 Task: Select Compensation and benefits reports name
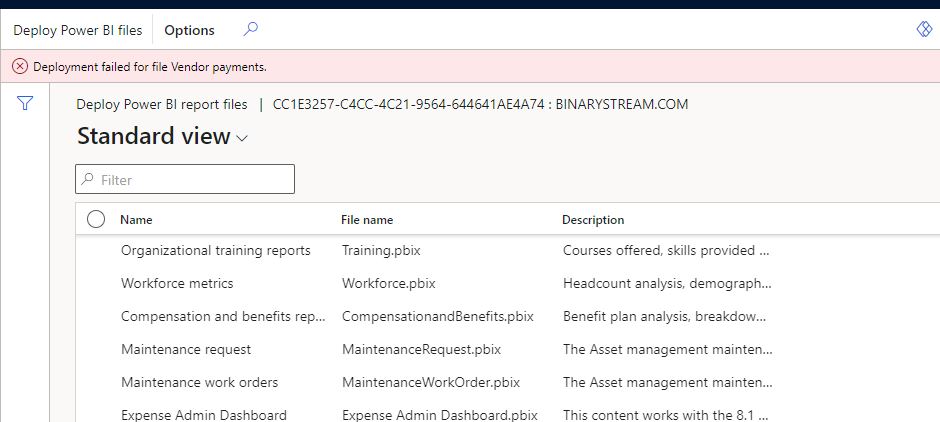tap(224, 316)
